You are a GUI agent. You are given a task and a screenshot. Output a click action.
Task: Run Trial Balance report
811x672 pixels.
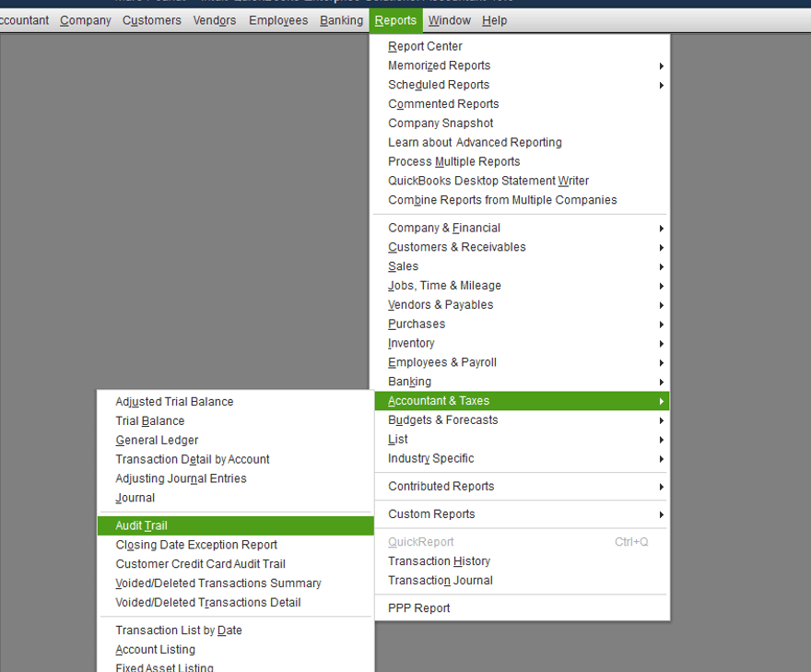[235, 421]
